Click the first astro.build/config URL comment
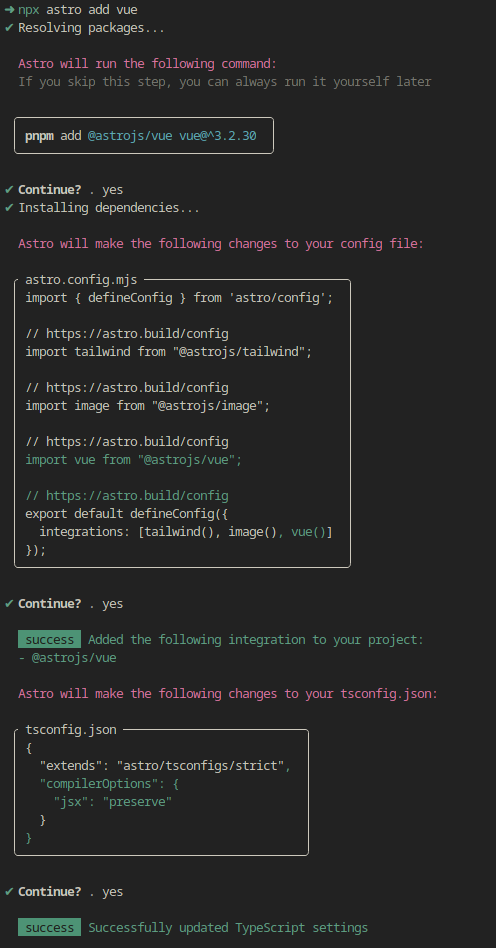496x948 pixels. (x=127, y=334)
